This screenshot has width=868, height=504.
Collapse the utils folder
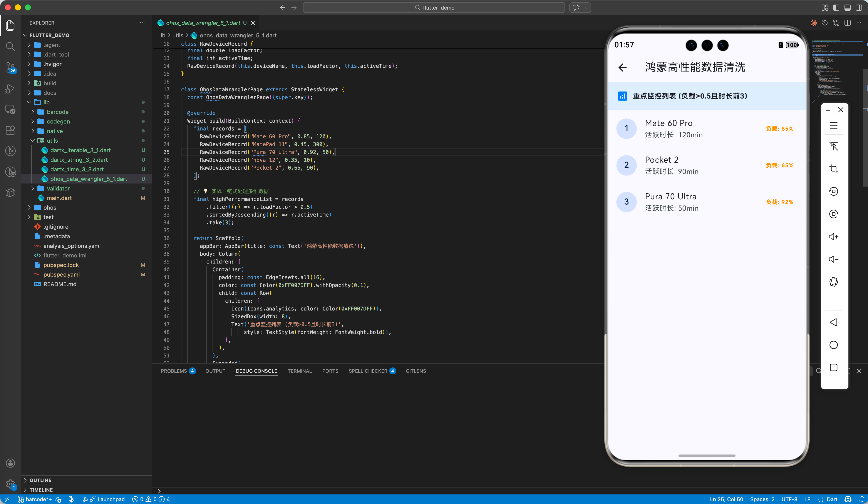tap(52, 140)
